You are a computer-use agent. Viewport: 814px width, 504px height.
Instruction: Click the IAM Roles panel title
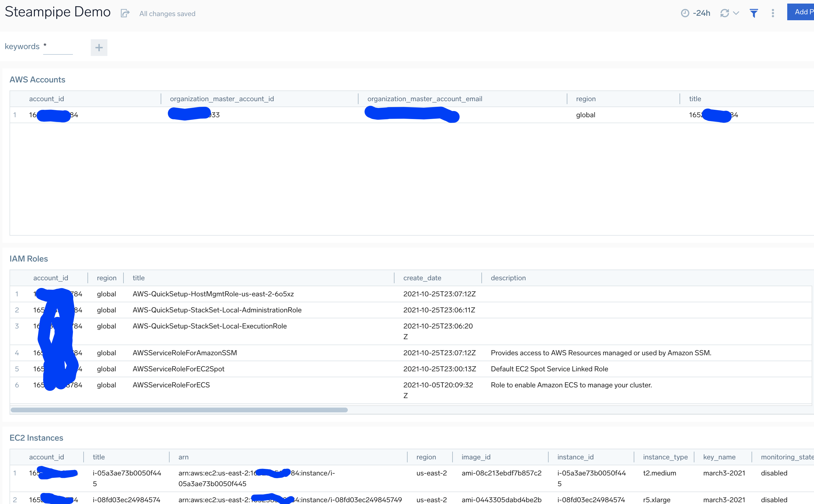29,259
